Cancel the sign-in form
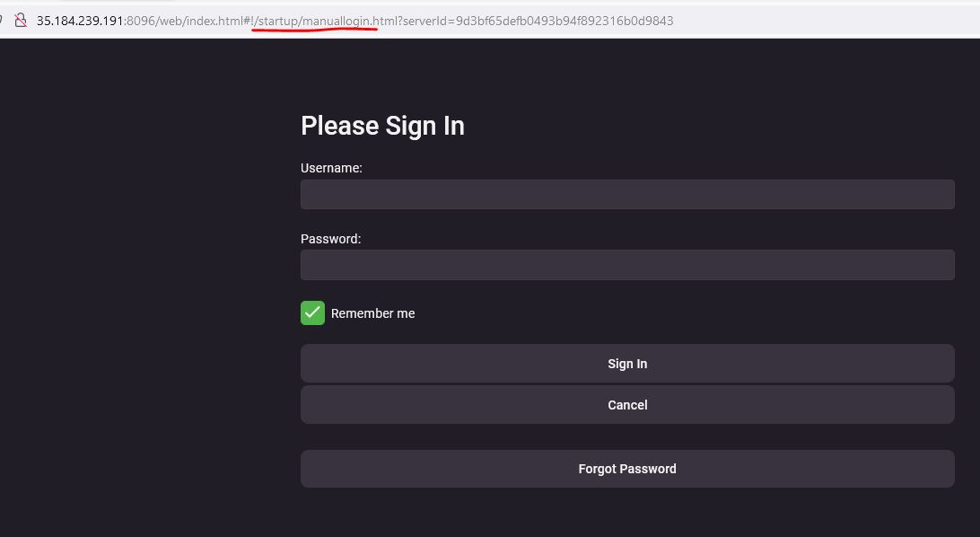The height and width of the screenshot is (537, 980). (x=626, y=405)
